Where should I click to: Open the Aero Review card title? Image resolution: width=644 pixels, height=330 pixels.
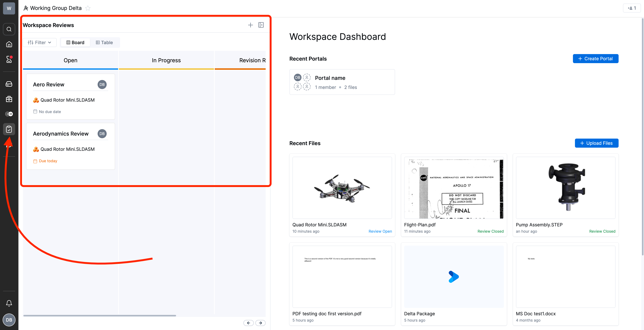click(49, 85)
